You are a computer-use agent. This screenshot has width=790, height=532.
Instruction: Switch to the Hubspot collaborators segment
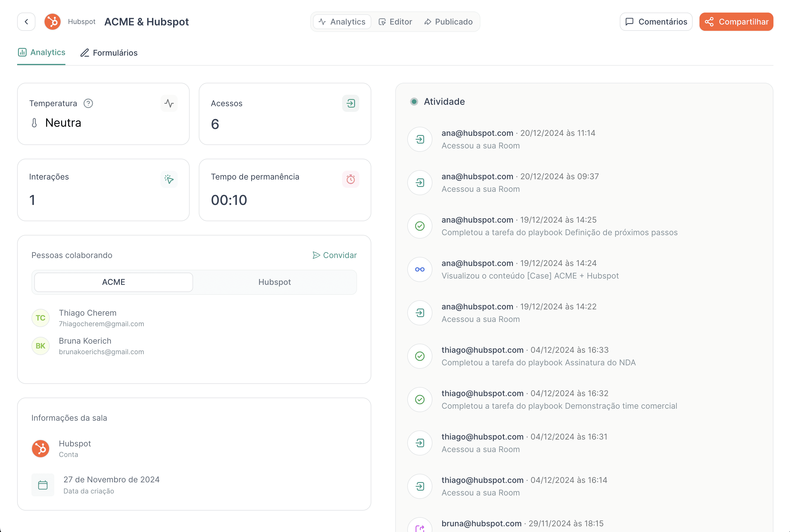coord(274,282)
